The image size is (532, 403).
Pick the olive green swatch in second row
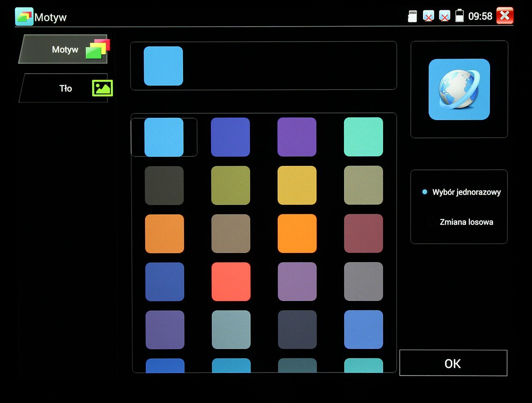[x=230, y=185]
